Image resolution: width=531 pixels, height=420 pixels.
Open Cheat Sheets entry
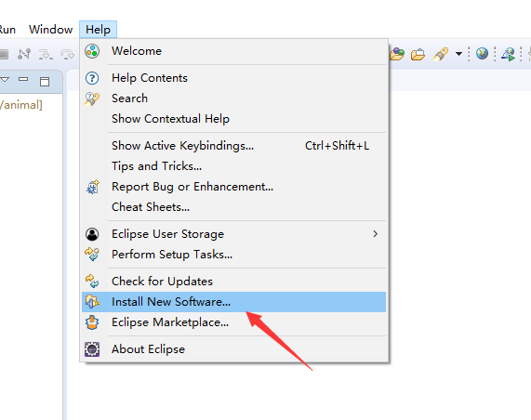233,207
